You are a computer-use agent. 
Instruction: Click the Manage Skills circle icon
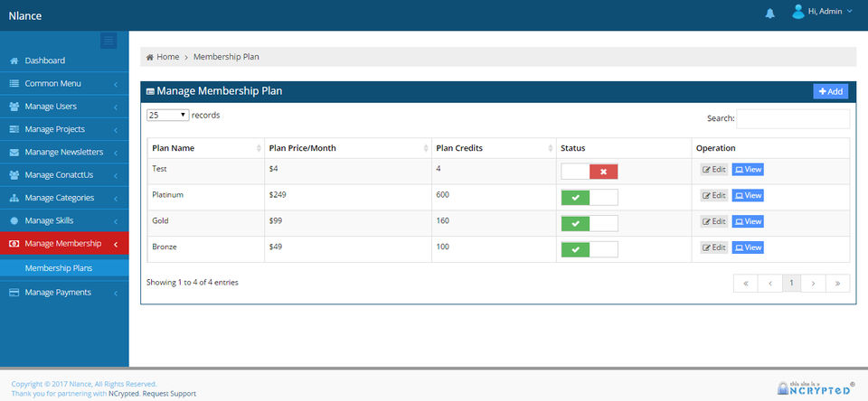pos(14,220)
